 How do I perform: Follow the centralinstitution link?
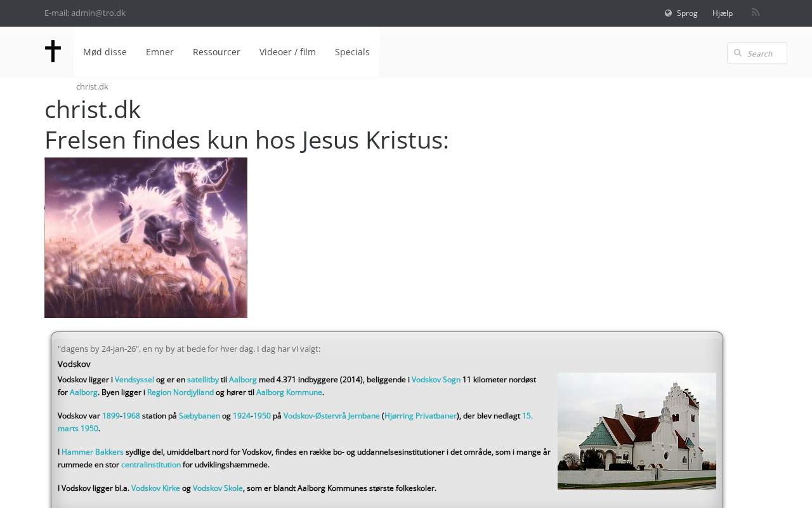151,465
